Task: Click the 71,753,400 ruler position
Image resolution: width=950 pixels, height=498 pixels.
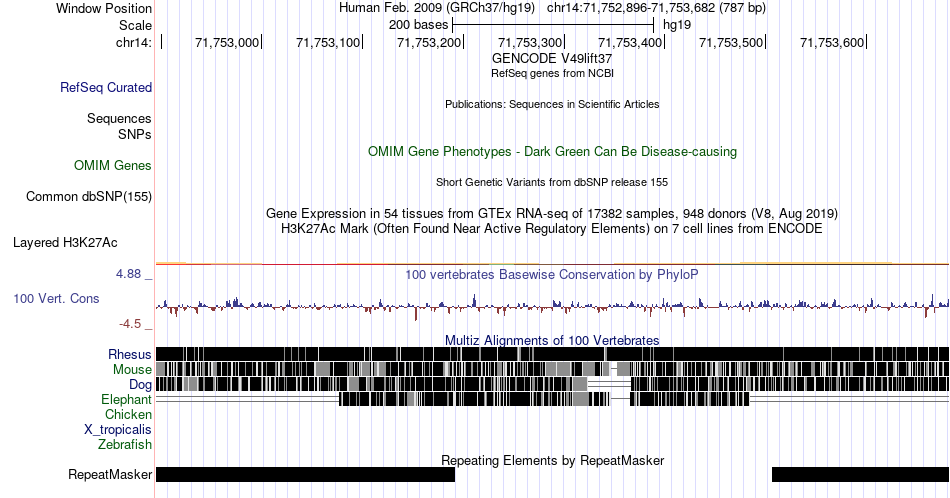Action: point(630,42)
